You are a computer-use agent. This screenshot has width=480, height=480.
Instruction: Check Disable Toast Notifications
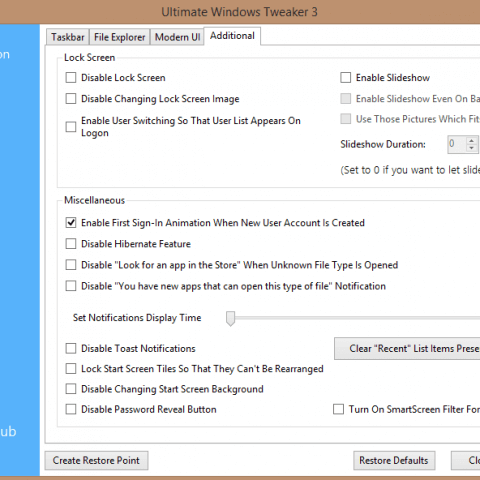click(71, 348)
